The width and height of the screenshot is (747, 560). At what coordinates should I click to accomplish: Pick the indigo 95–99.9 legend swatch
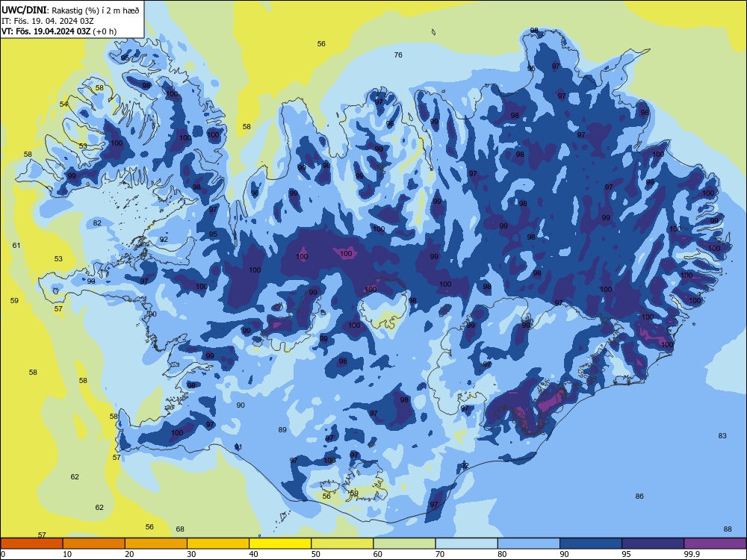click(653, 544)
